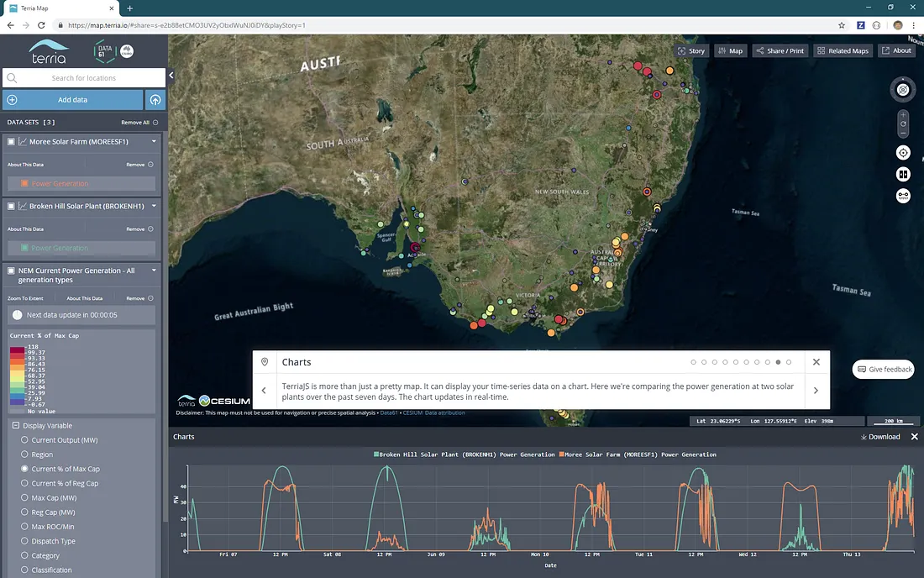Reset the map view with the refresh icon

903,123
